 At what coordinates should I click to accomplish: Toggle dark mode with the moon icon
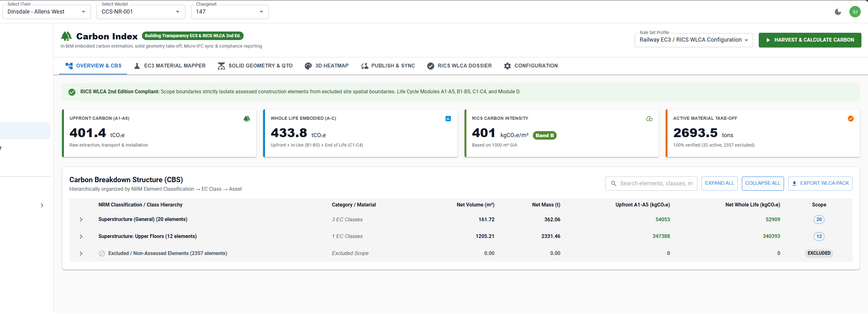pos(838,12)
